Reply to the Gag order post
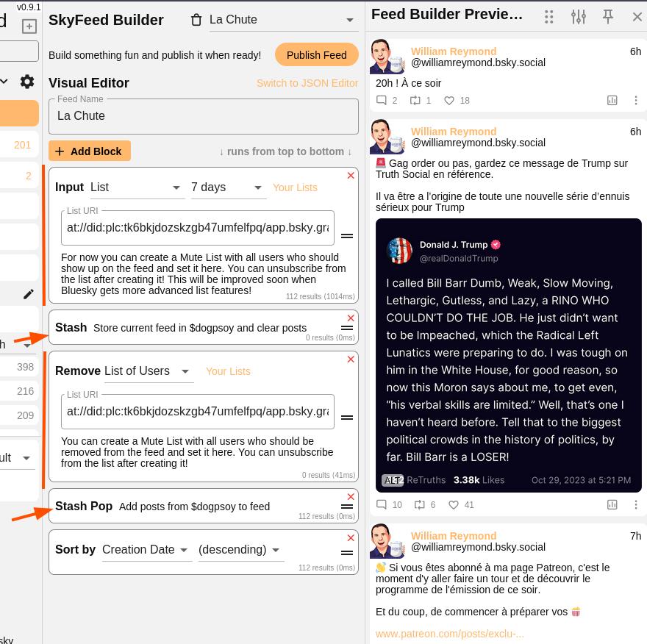This screenshot has width=647, height=644. tap(382, 504)
